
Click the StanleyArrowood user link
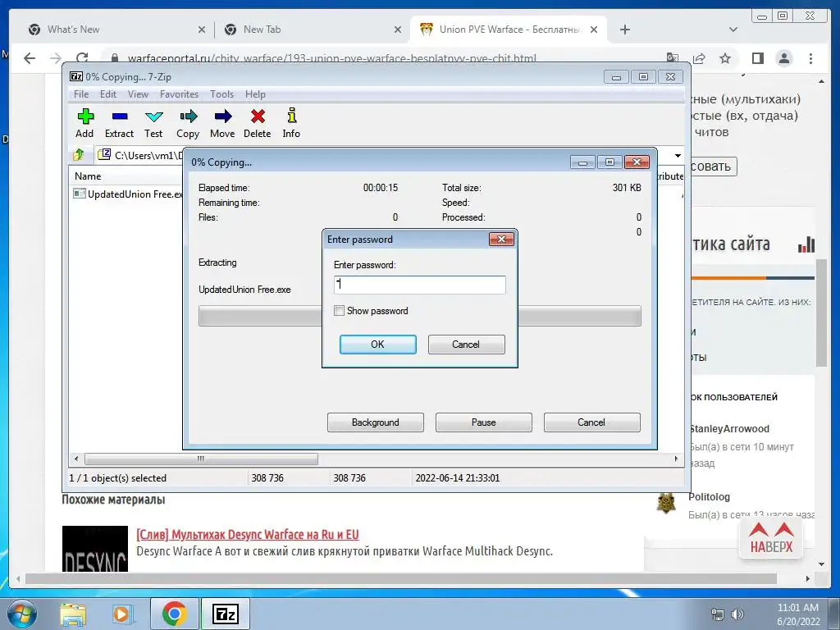tap(729, 428)
